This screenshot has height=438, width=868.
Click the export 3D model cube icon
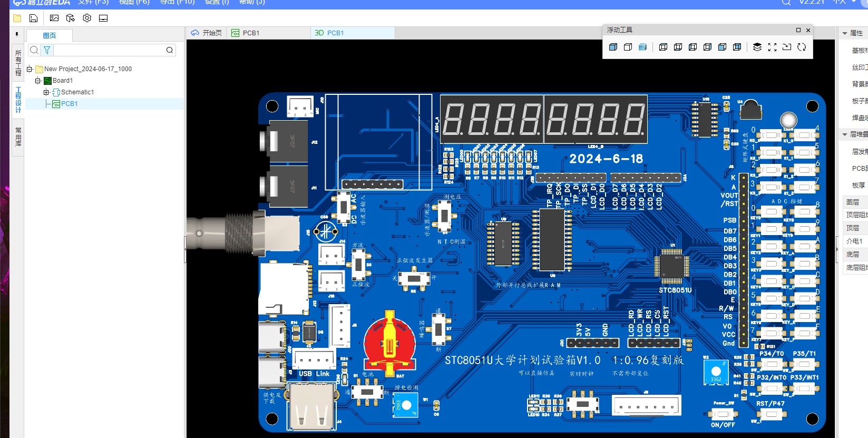(x=70, y=18)
